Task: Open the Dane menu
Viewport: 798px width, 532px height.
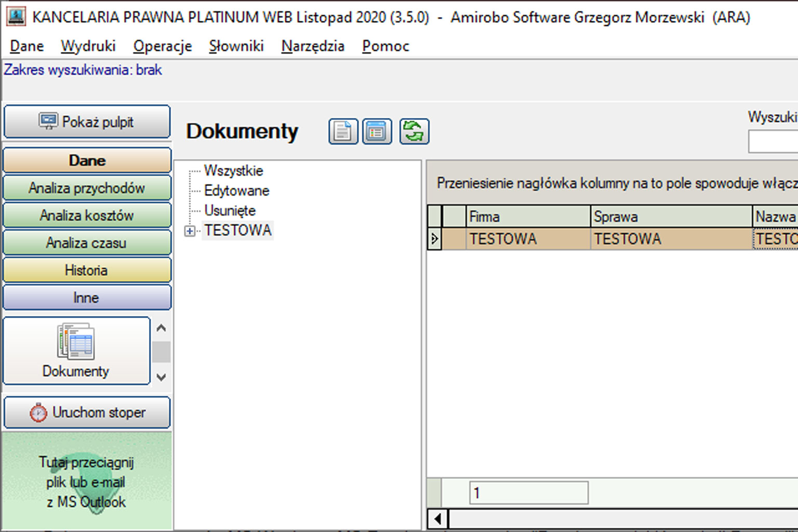Action: click(x=26, y=46)
